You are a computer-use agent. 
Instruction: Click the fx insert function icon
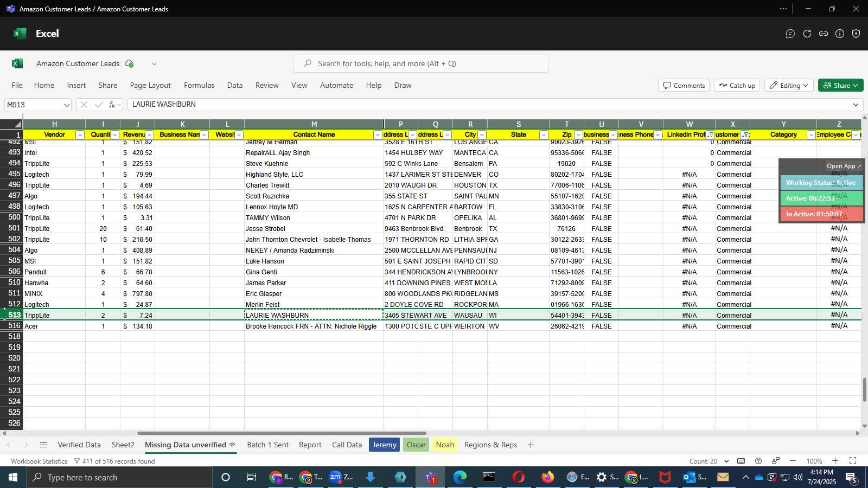click(112, 105)
